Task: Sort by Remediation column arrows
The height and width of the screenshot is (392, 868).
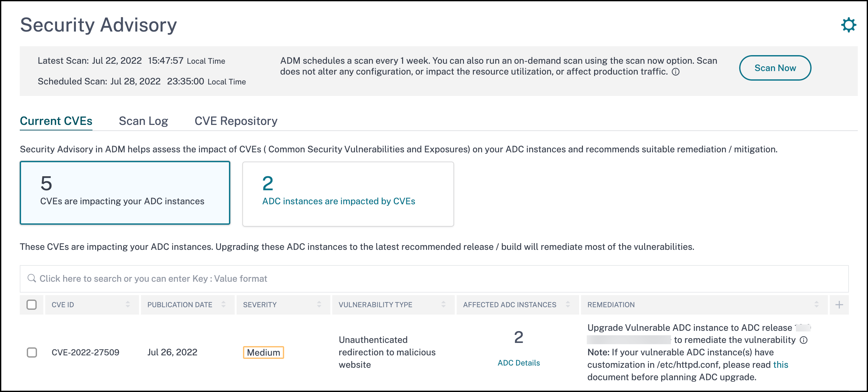Action: tap(816, 304)
